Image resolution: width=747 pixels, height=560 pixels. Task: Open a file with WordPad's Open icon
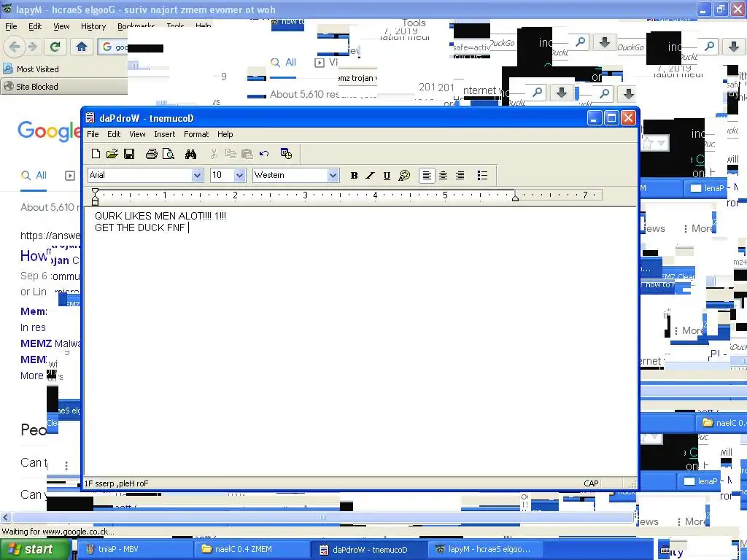point(112,153)
